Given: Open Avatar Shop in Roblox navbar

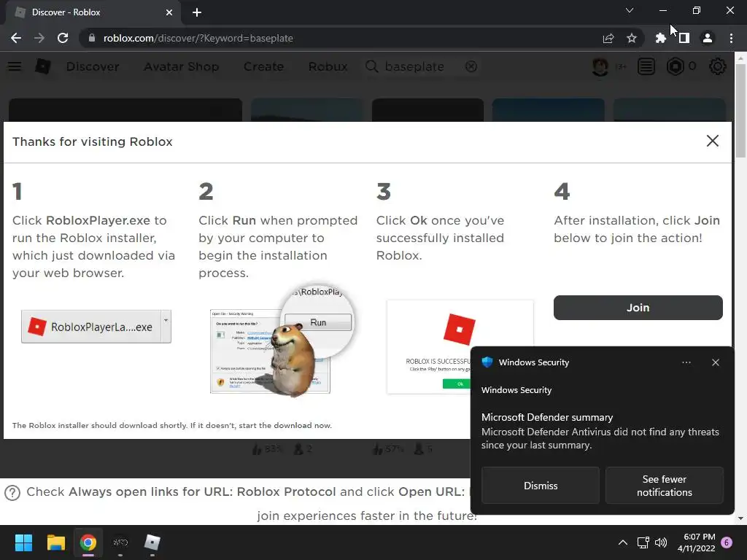Looking at the screenshot, I should [182, 66].
